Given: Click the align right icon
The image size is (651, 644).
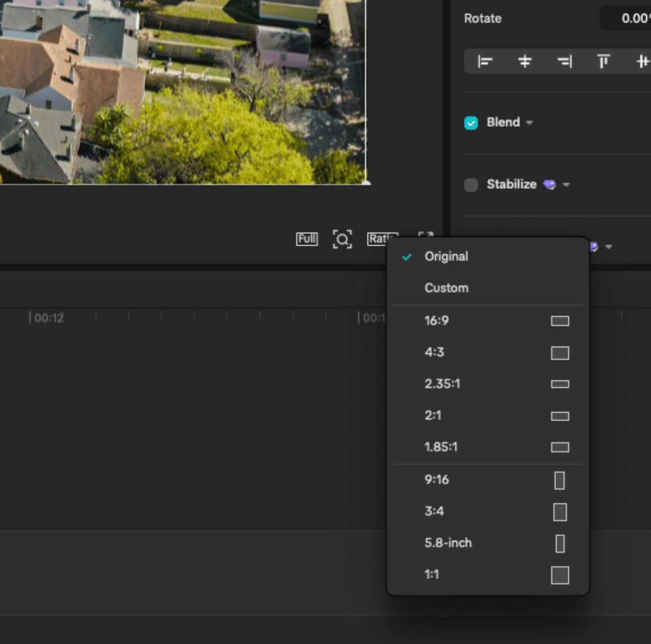Looking at the screenshot, I should pyautogui.click(x=564, y=61).
